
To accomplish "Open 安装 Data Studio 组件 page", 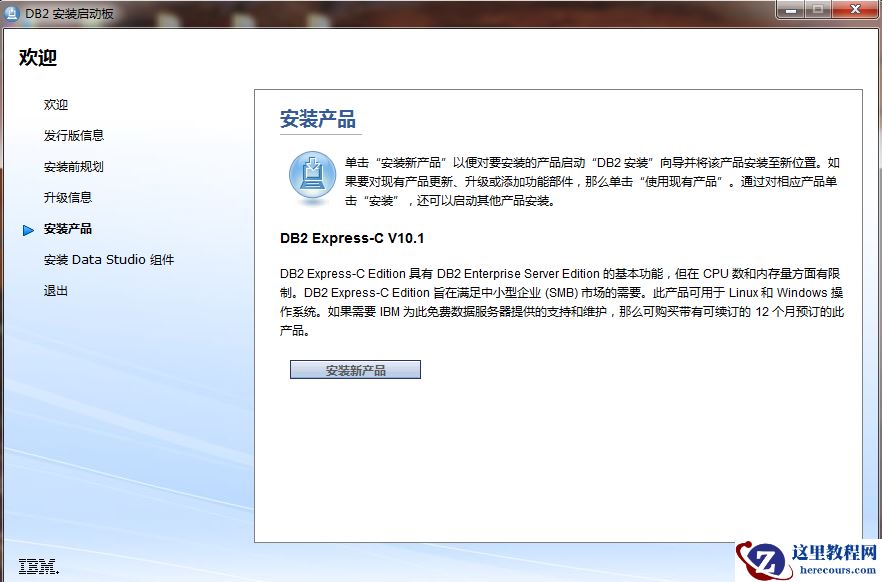I will [109, 260].
